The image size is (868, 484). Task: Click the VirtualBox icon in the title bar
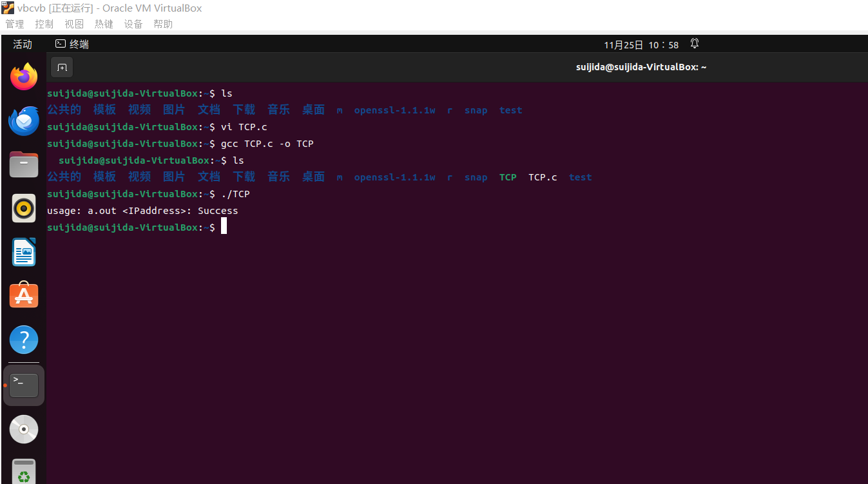click(x=8, y=8)
